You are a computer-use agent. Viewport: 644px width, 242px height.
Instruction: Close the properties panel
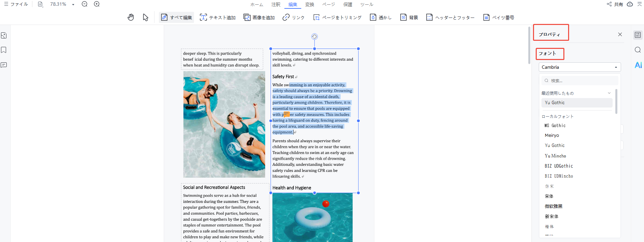click(x=620, y=34)
